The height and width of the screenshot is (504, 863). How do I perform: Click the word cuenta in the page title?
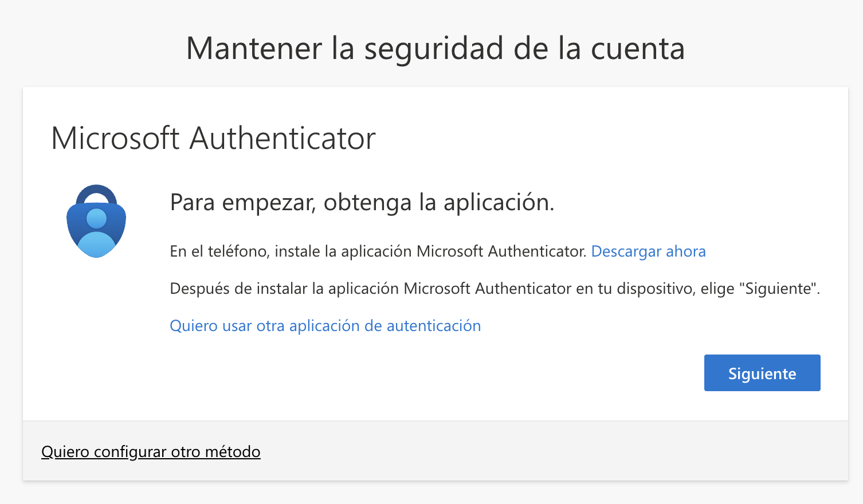(x=638, y=49)
